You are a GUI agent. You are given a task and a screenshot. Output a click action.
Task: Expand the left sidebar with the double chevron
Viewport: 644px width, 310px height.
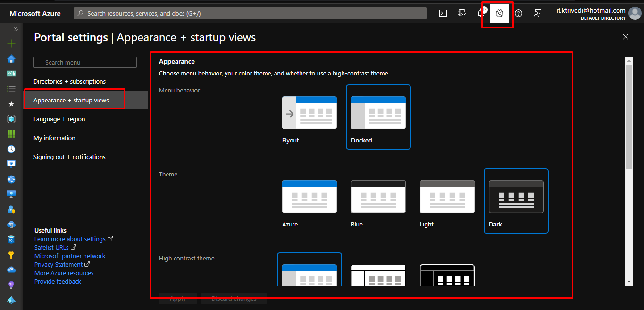point(16,29)
